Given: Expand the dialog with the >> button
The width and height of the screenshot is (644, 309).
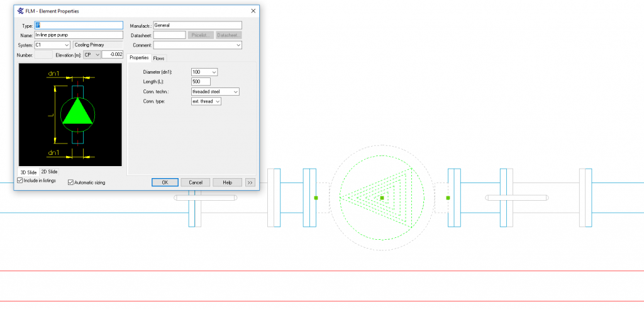Looking at the screenshot, I should click(250, 183).
